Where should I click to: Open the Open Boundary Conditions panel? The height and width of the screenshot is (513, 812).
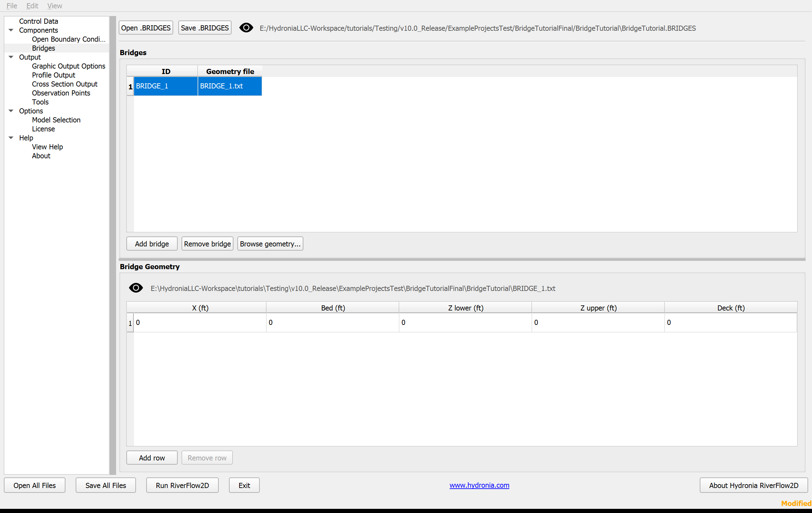pyautogui.click(x=69, y=39)
